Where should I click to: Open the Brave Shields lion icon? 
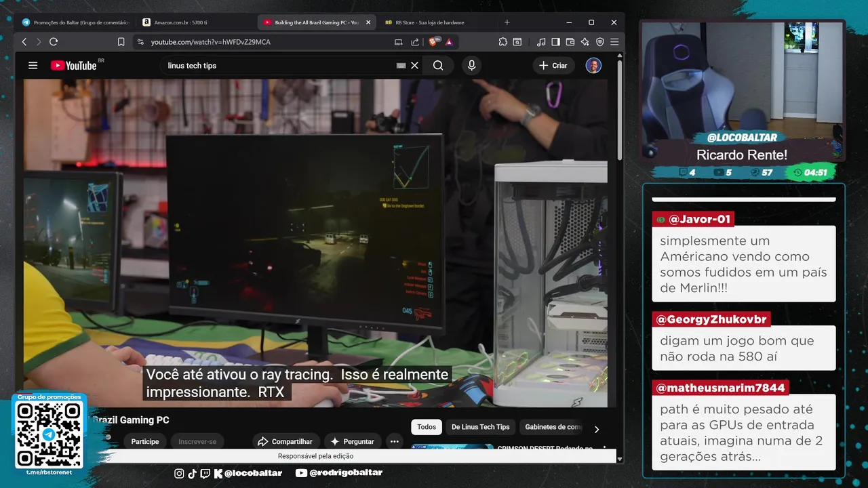coord(434,41)
